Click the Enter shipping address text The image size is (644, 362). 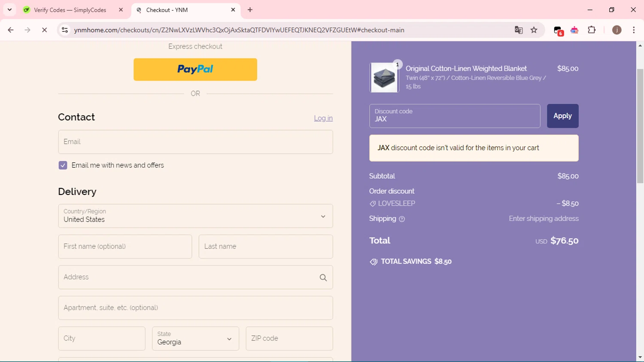coord(544,219)
